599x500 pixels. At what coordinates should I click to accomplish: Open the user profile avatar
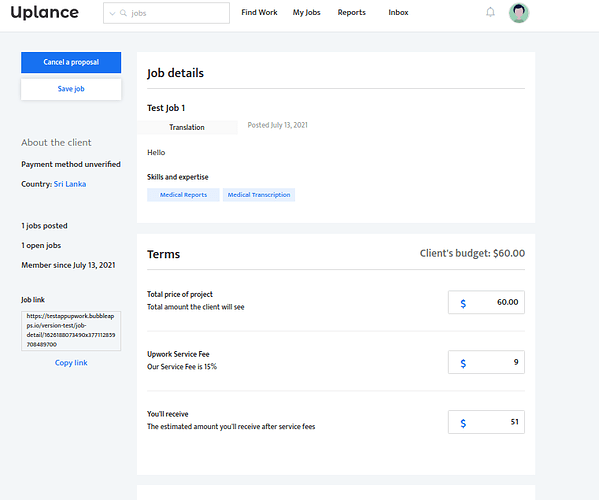(x=518, y=13)
